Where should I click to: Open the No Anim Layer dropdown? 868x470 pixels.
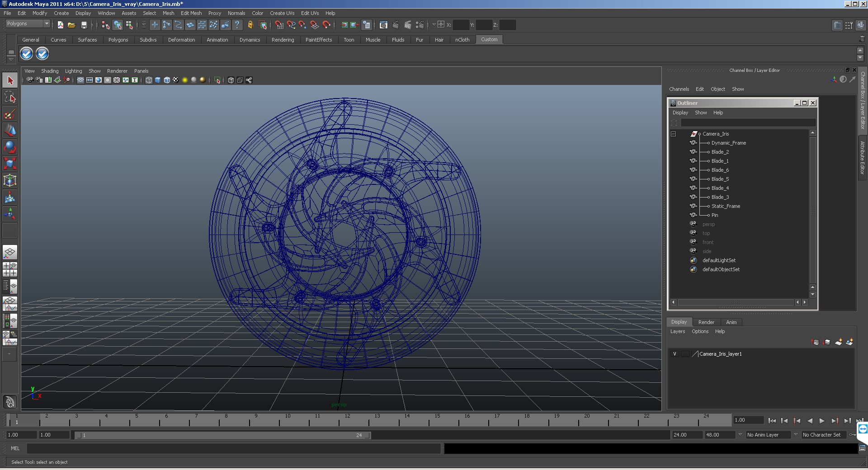(772, 435)
